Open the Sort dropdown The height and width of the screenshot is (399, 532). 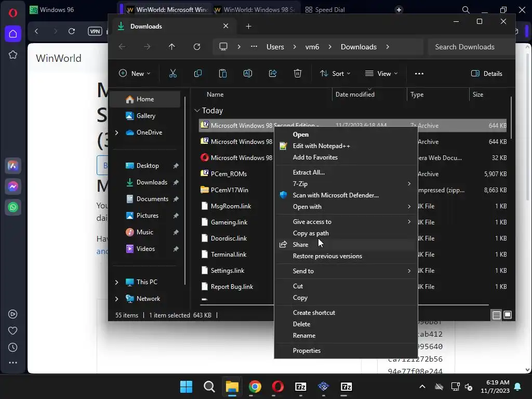335,74
